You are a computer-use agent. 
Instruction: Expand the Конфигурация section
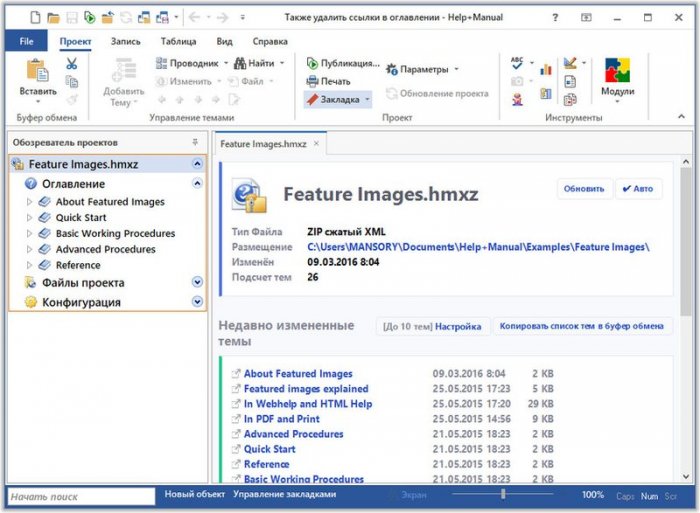click(197, 302)
